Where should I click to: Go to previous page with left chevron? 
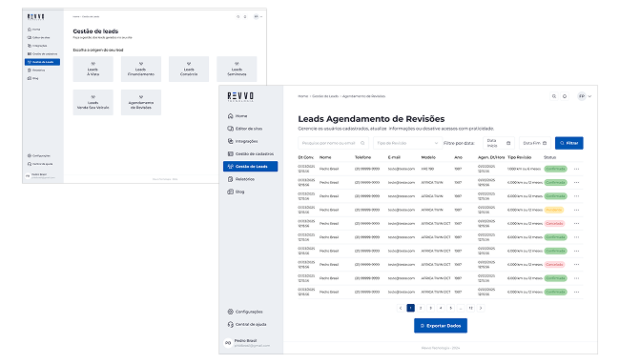point(401,308)
